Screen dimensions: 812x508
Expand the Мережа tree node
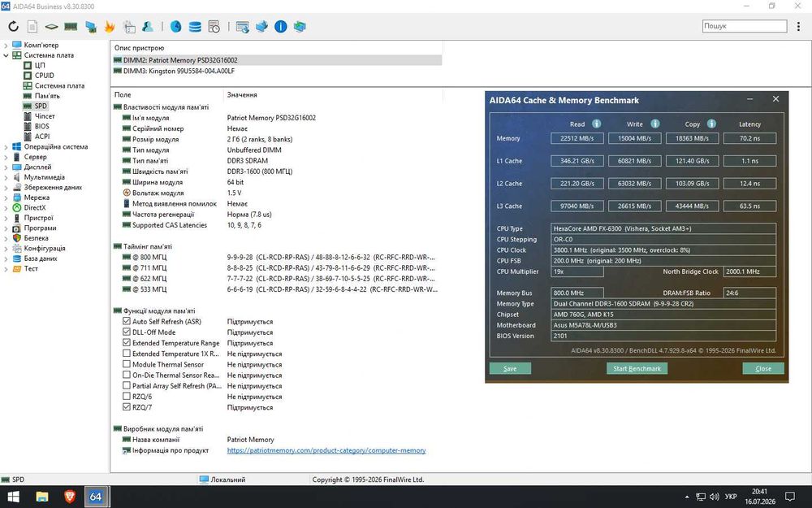(x=6, y=198)
